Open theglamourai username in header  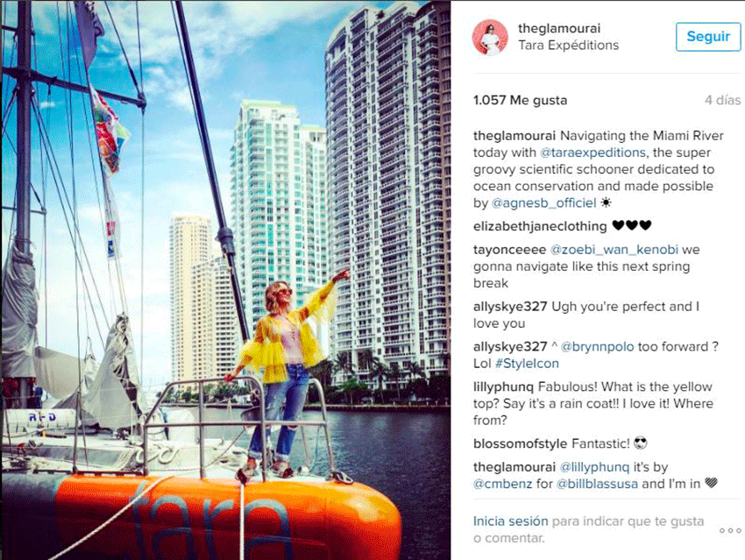559,28
